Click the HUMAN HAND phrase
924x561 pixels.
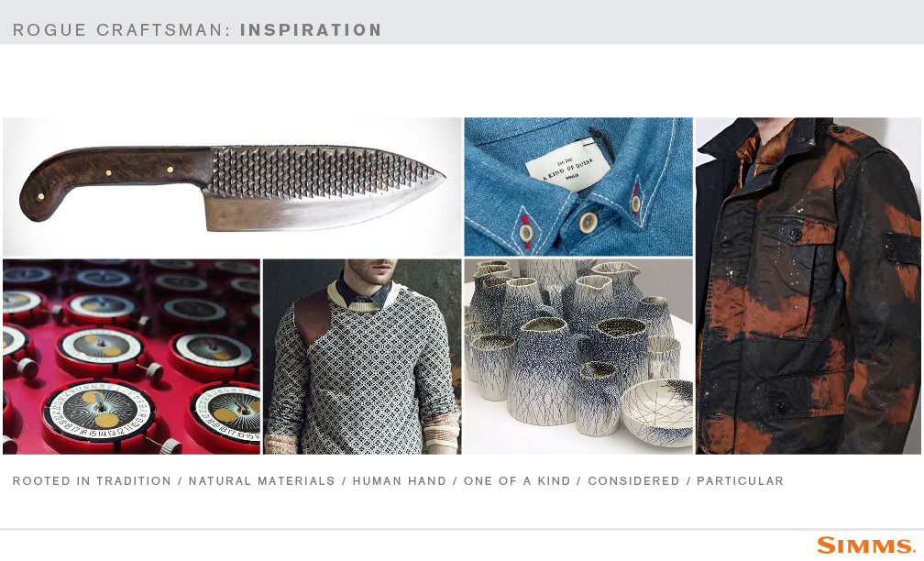pos(400,481)
